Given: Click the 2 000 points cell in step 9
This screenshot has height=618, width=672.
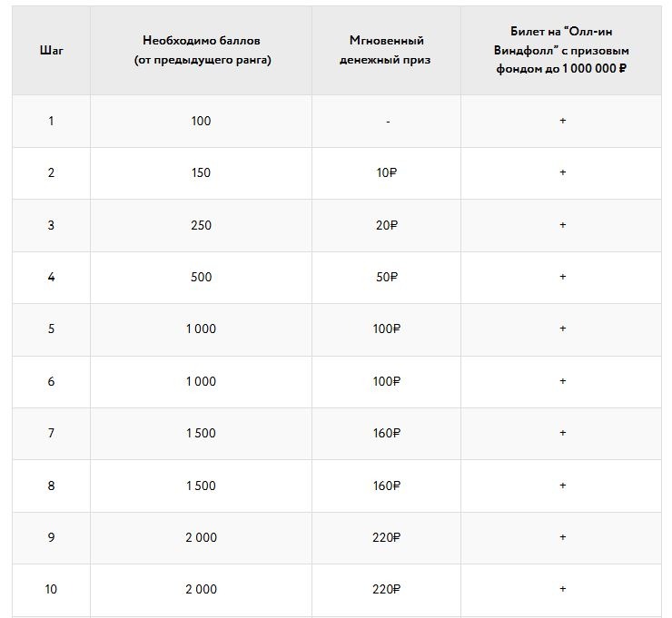Looking at the screenshot, I should [201, 537].
